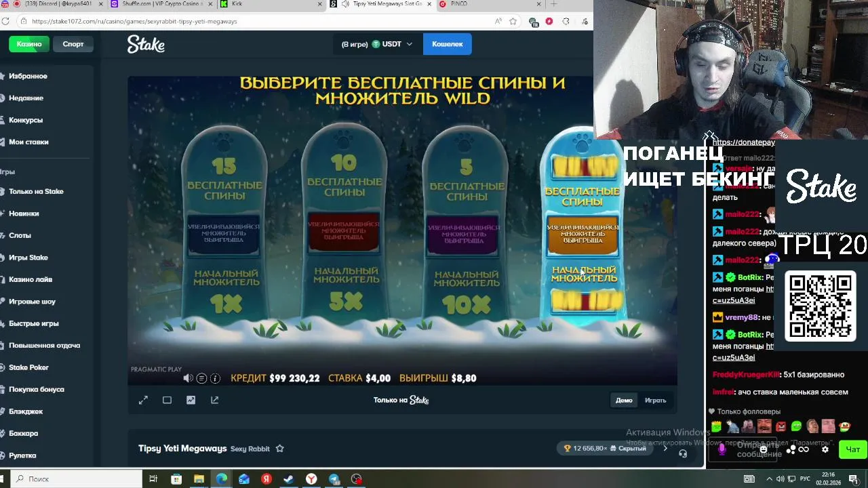Open Stake Poker in sidebar
Screen dimensions: 868x488
click(x=28, y=367)
